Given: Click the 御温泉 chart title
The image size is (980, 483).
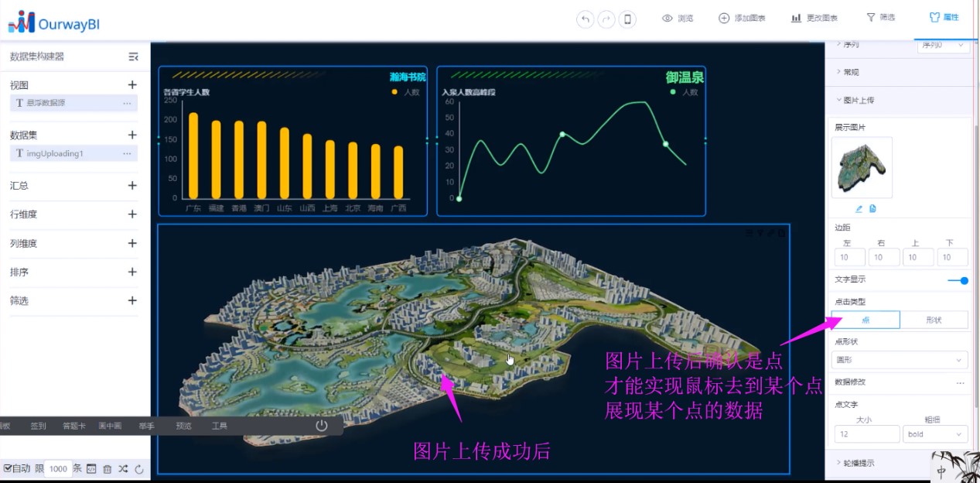Looking at the screenshot, I should [685, 77].
